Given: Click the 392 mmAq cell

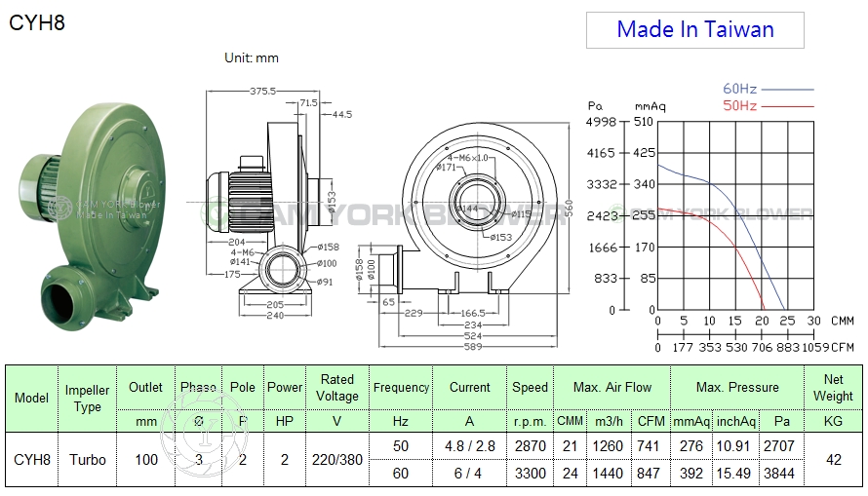Looking at the screenshot, I should pos(690,474).
